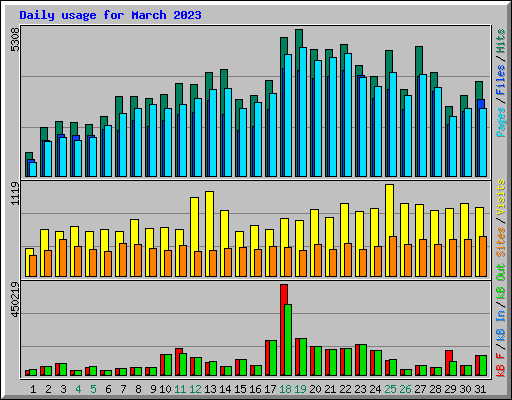This screenshot has height=400, width=512.
Task: Click the dark green hits bar for day 27
Action: (x=419, y=60)
